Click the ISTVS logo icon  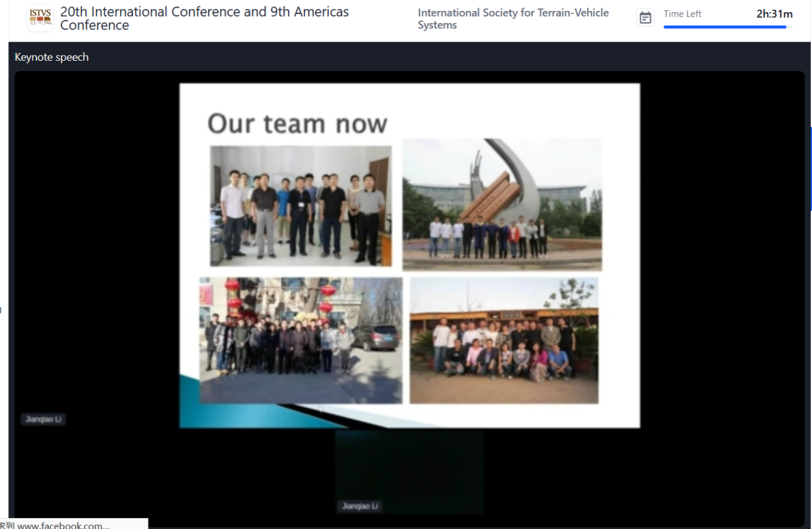[40, 19]
